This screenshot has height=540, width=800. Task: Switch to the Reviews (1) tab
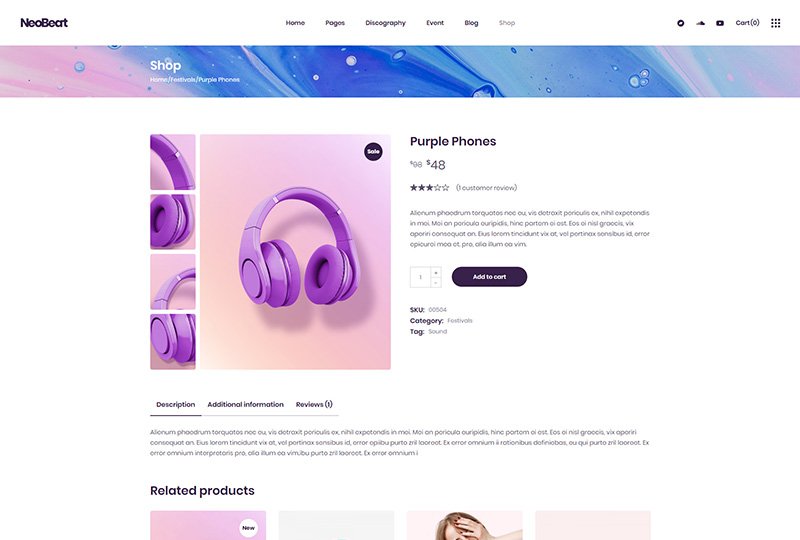pyautogui.click(x=314, y=404)
